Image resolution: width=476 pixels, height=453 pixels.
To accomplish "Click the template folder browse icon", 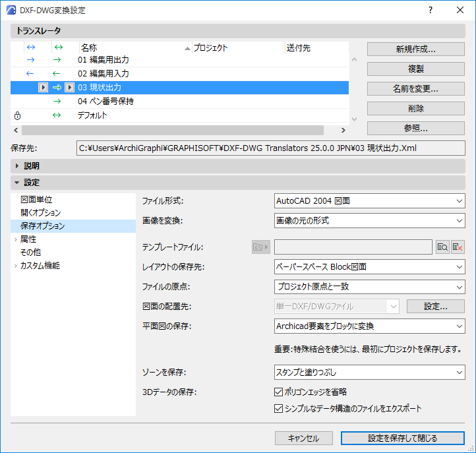I will tap(261, 247).
